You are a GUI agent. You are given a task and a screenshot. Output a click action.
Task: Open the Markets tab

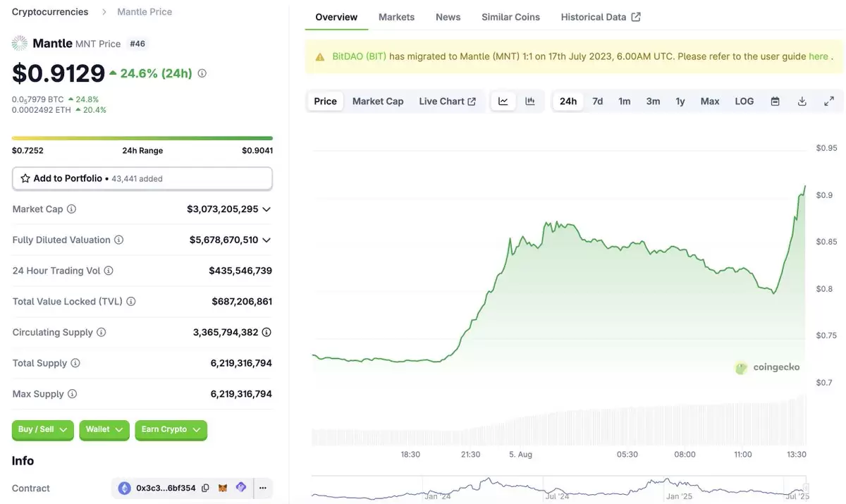(x=396, y=17)
